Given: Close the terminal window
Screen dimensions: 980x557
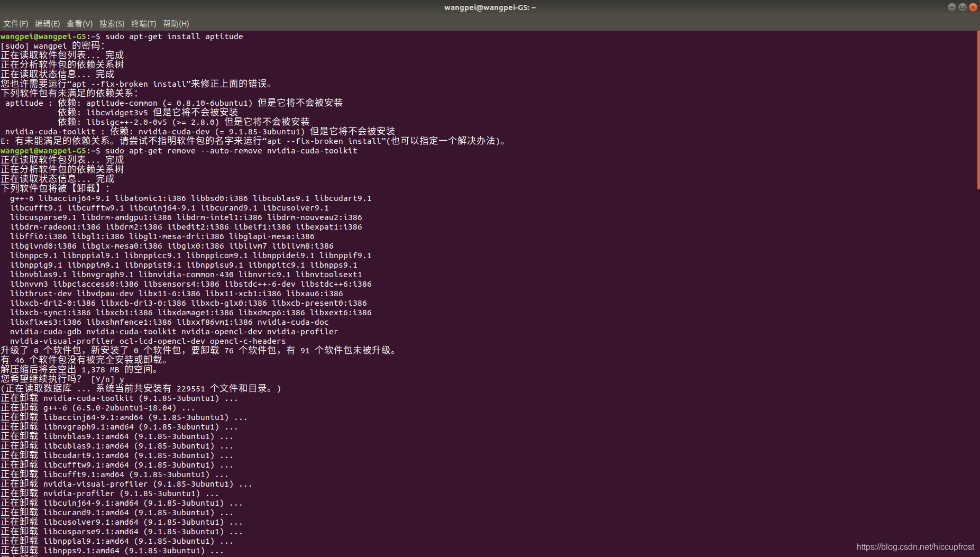Looking at the screenshot, I should tap(973, 7).
